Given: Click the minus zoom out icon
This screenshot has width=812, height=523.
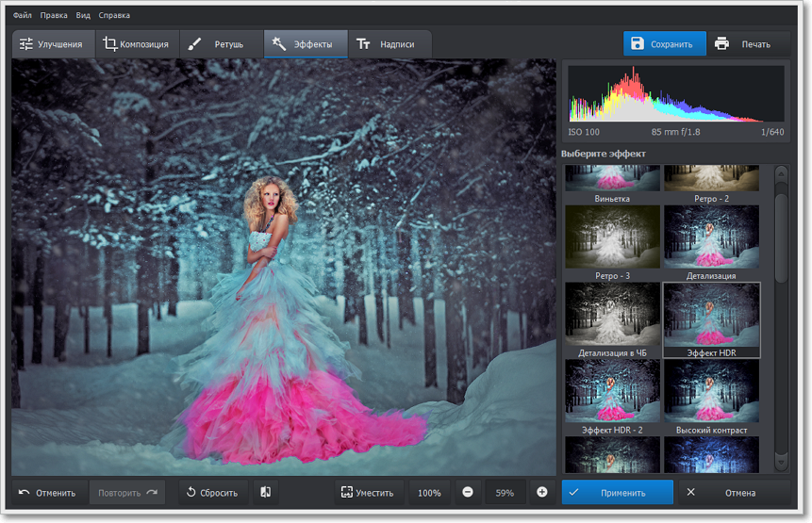Looking at the screenshot, I should point(468,492).
